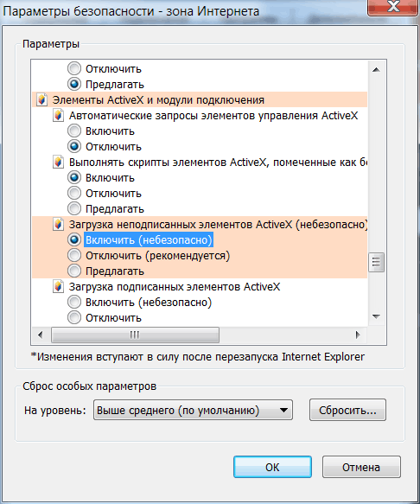Viewport: 420px width, 504px height.
Task: Click the 'Элементы ActiveX и модули подключения' heading
Action: click(158, 100)
